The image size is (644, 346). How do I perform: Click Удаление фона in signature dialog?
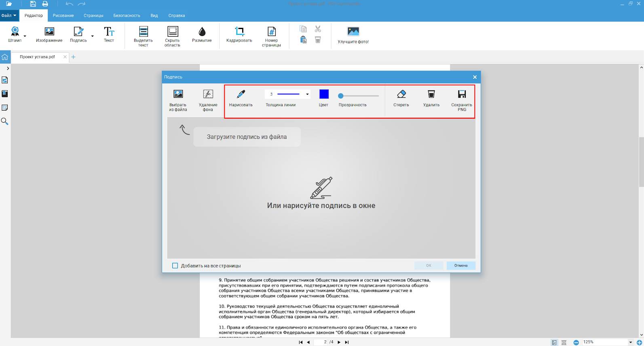[x=208, y=101]
